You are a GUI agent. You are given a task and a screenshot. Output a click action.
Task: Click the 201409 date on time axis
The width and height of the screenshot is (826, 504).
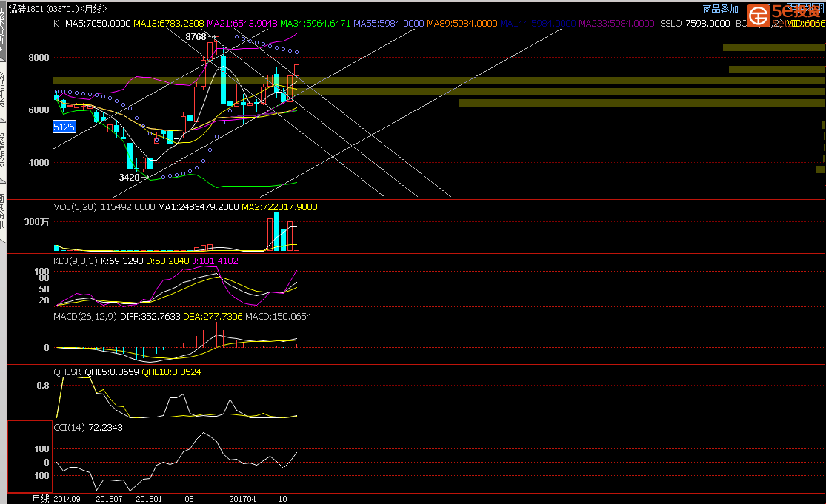tap(67, 499)
